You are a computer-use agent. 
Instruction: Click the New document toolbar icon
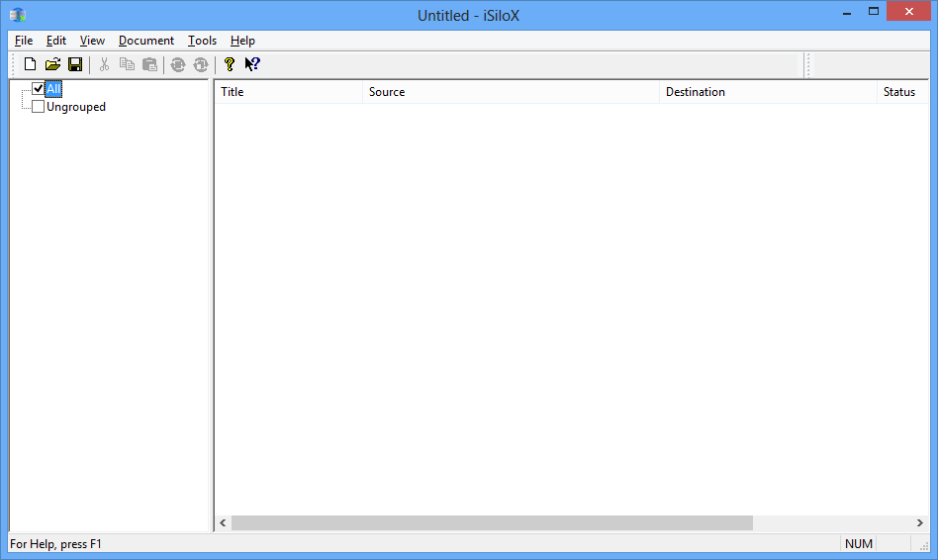pyautogui.click(x=30, y=64)
